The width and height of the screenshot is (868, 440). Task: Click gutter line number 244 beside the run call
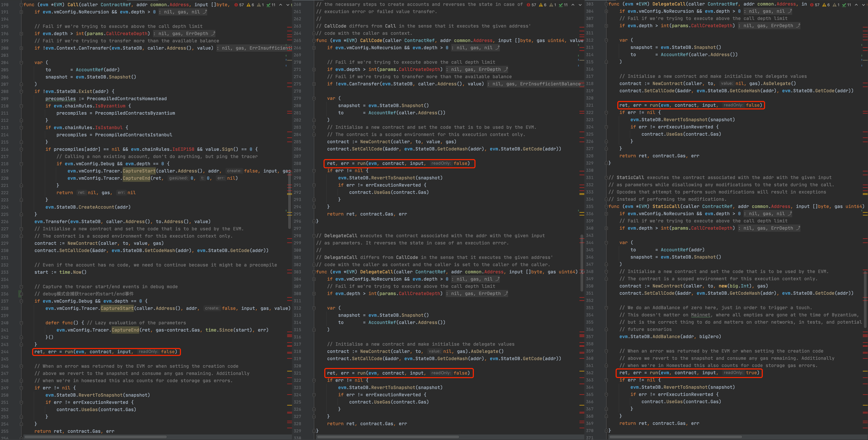click(x=5, y=352)
